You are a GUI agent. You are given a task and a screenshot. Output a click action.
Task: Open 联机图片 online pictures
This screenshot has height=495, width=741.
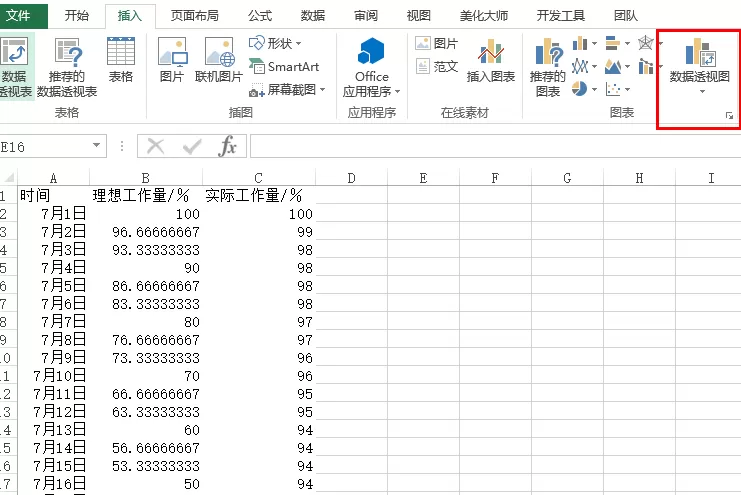click(x=219, y=60)
